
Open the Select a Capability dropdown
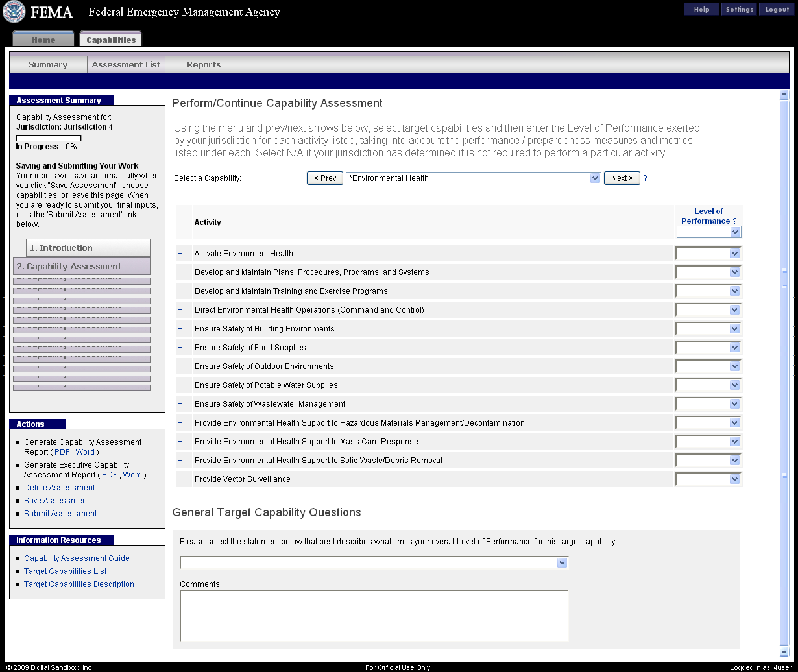[474, 178]
